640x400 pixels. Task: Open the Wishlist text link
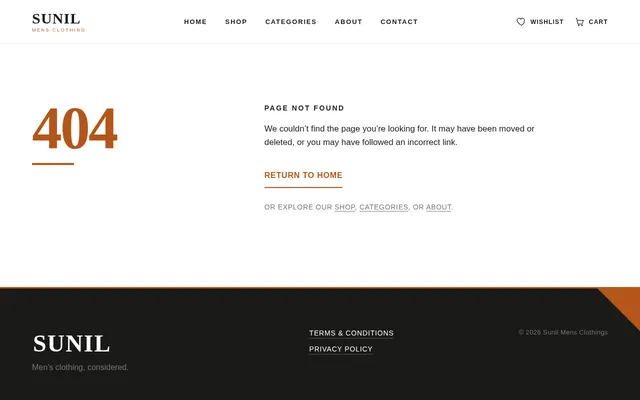(547, 22)
